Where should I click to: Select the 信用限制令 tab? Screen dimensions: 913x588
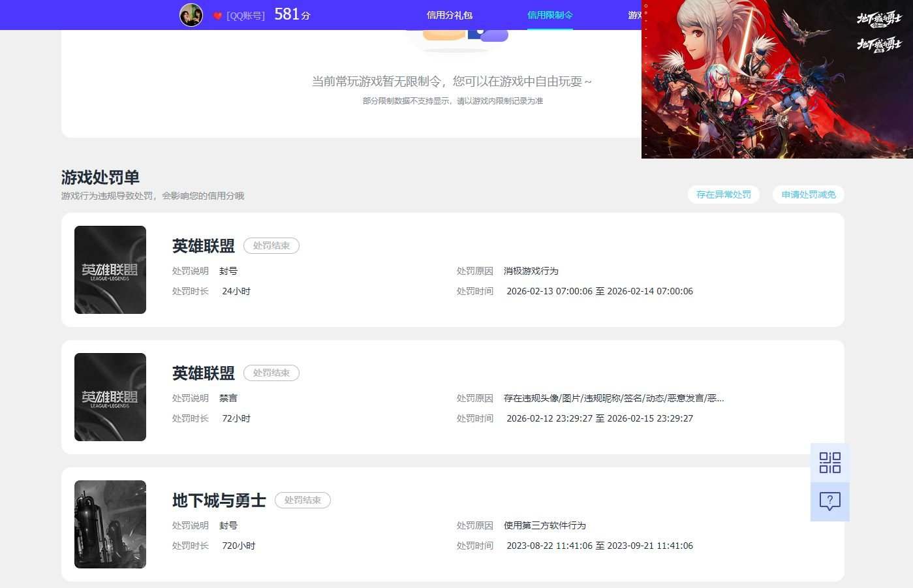click(x=550, y=15)
